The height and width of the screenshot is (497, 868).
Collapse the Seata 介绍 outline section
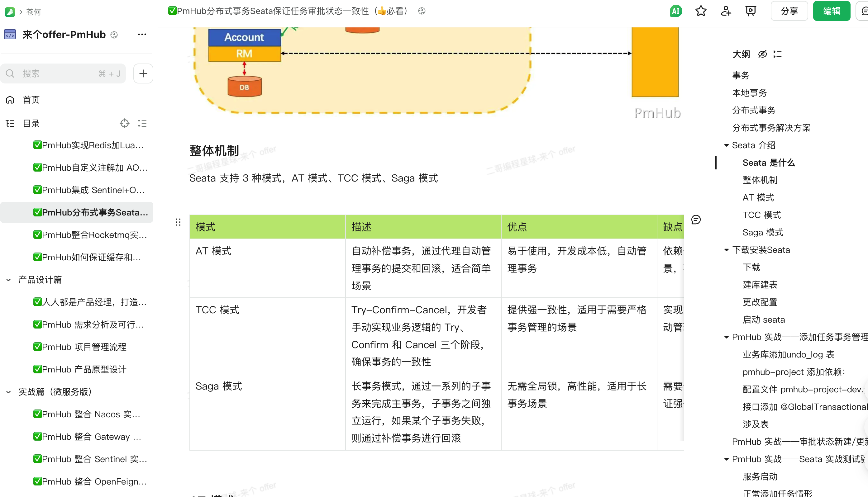coord(726,145)
